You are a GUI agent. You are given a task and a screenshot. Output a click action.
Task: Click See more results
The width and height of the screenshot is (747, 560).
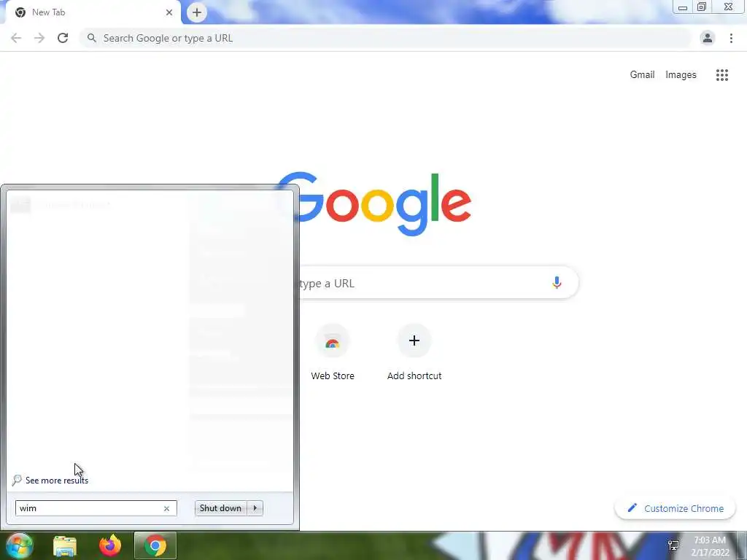click(57, 481)
